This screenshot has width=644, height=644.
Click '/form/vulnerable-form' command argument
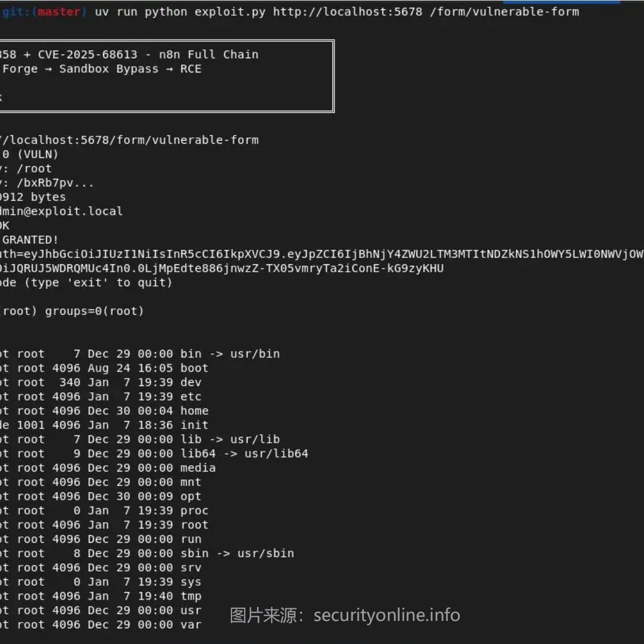coord(505,12)
